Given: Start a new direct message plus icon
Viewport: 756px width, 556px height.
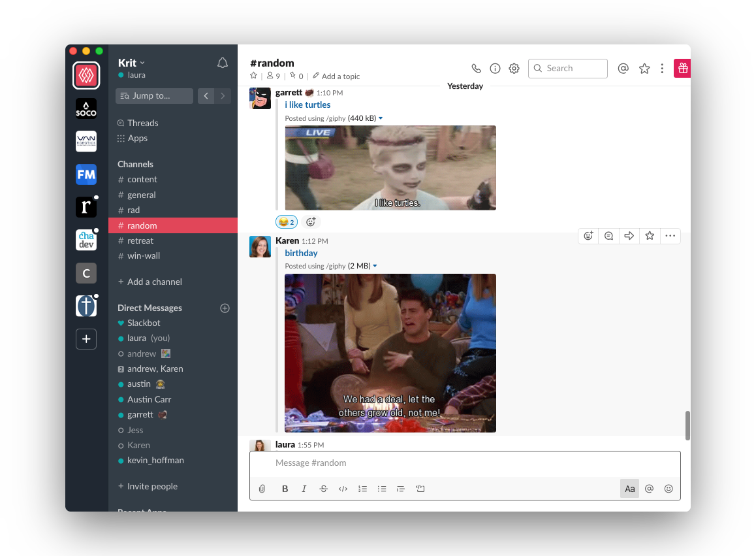Looking at the screenshot, I should coord(225,308).
